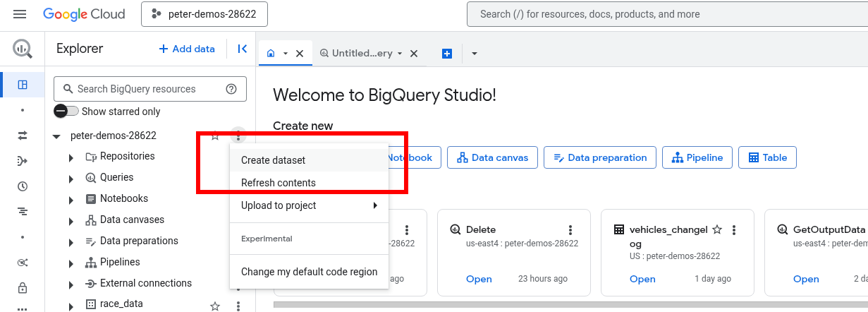Viewport: 868px width, 312px height.
Task: Expand the Notebooks node
Action: [x=71, y=199]
